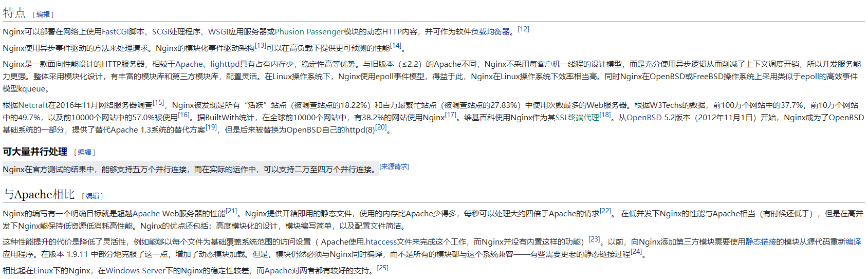Follow the 负载均衡器 link
Viewport: 868px width, 279px height.
pyautogui.click(x=490, y=32)
